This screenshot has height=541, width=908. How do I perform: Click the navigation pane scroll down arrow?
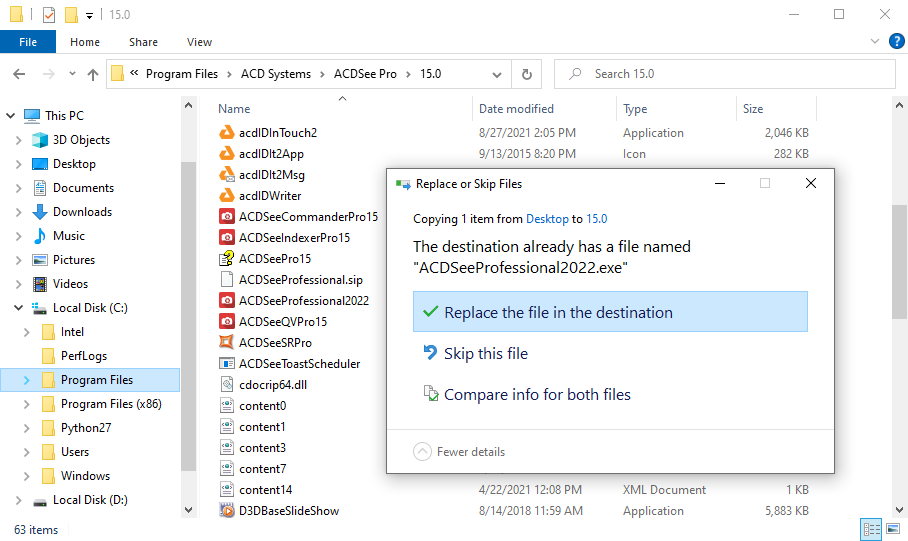[x=188, y=510]
